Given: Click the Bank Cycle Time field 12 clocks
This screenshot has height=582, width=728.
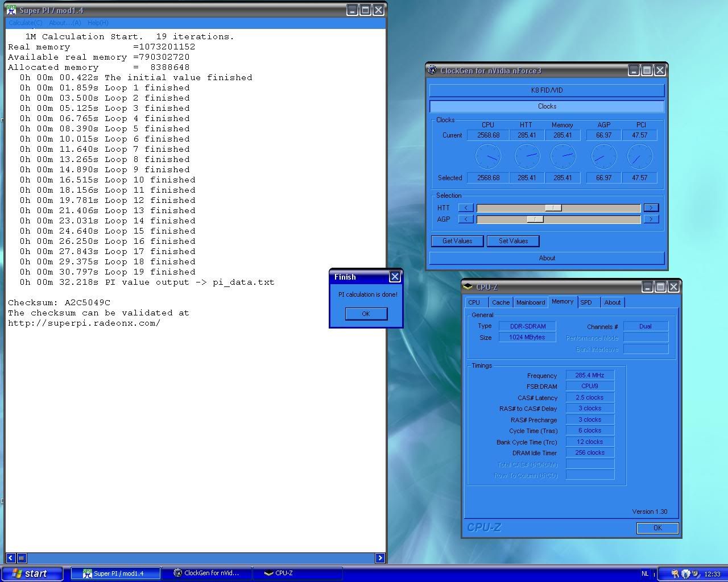Looking at the screenshot, I should [x=590, y=442].
